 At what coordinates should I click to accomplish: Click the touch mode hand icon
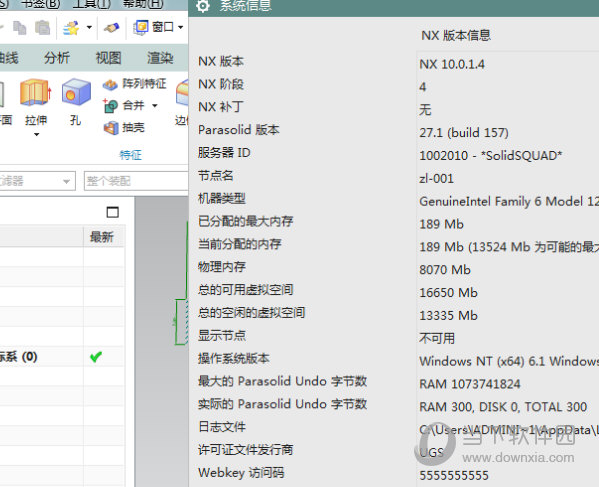coord(112,28)
